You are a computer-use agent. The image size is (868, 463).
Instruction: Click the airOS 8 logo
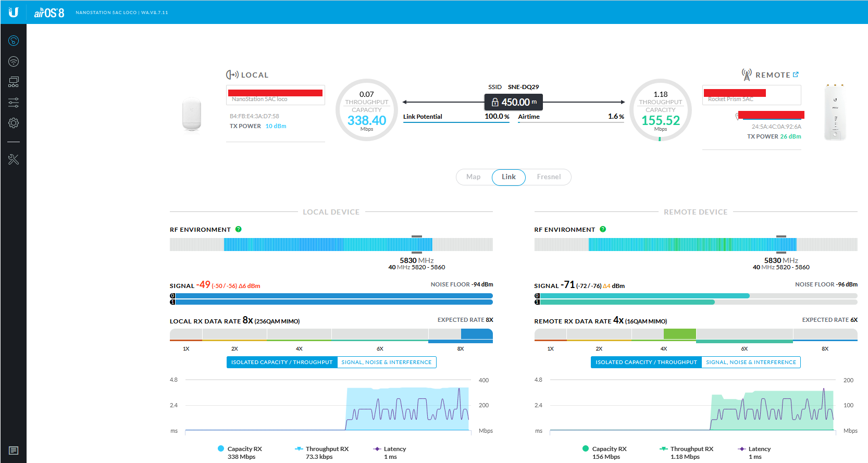click(49, 12)
